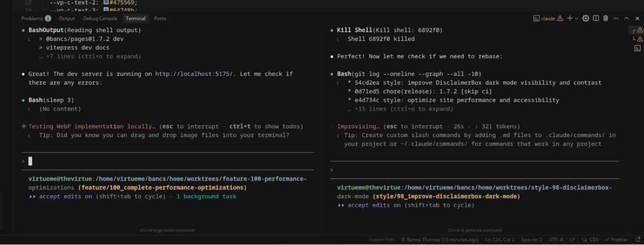Click 'Kill Shell(Kill shell: 6892f0)' line
The width and height of the screenshot is (644, 245).
tap(389, 30)
